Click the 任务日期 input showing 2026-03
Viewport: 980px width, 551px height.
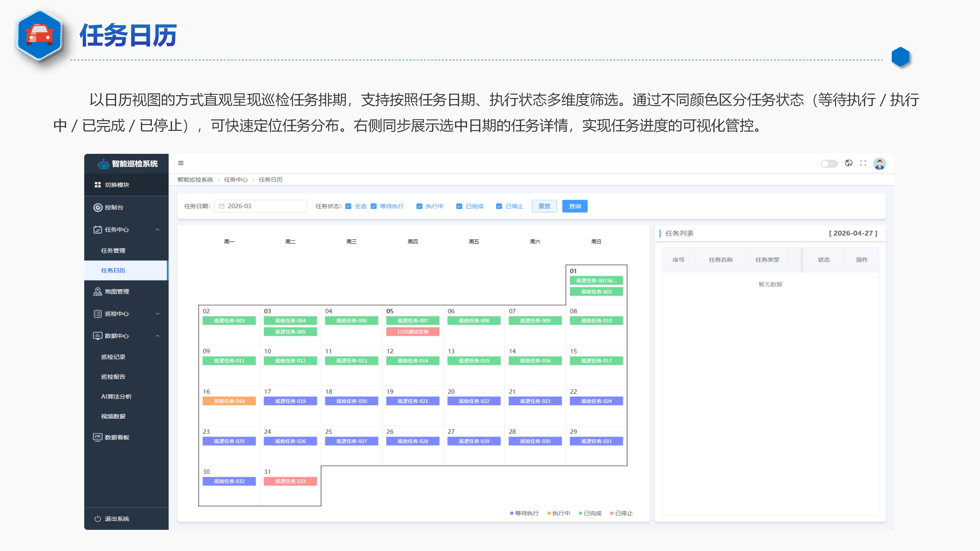click(x=261, y=206)
